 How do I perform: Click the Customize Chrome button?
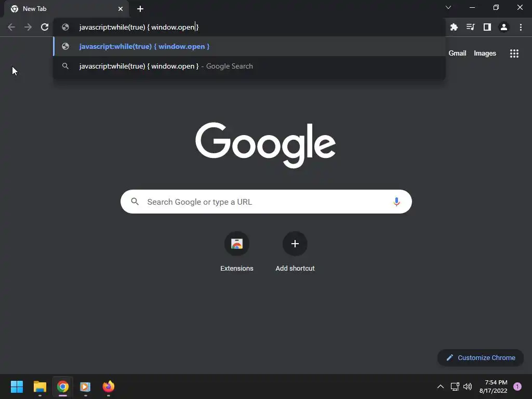[481, 357]
